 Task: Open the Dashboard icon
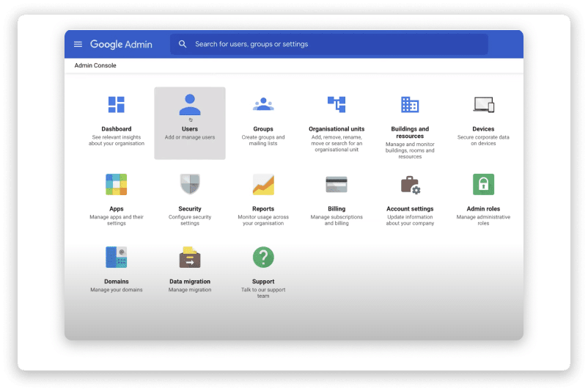point(117,104)
